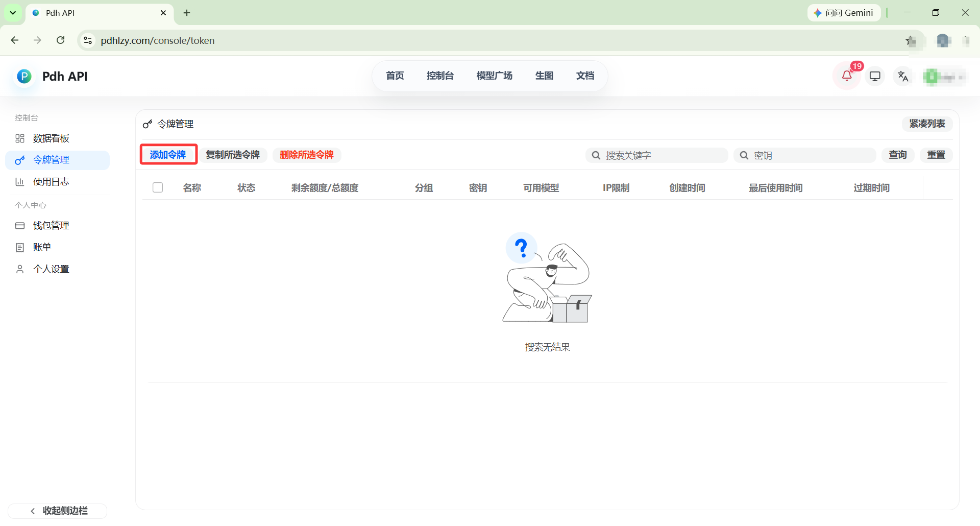
Task: Click the 查询 search button
Action: tap(898, 155)
